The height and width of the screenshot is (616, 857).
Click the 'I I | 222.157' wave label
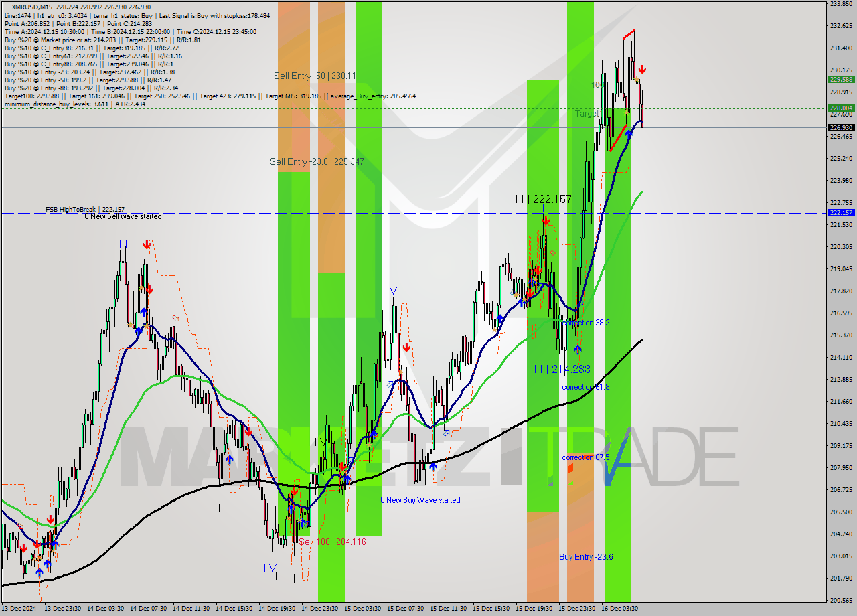544,199
